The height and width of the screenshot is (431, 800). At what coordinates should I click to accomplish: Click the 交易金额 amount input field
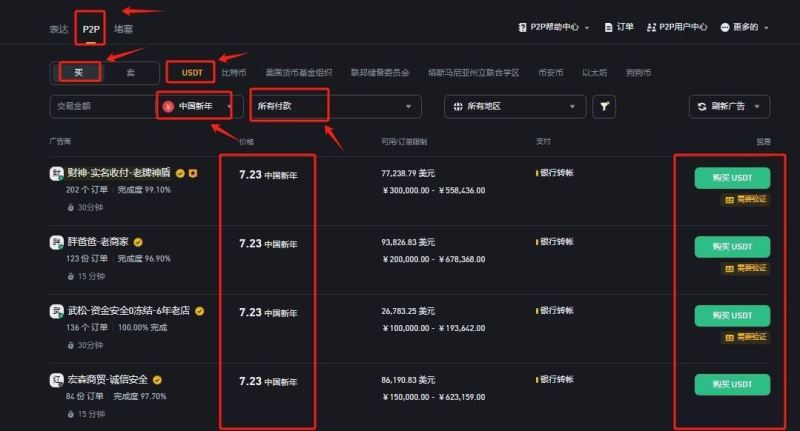[100, 106]
